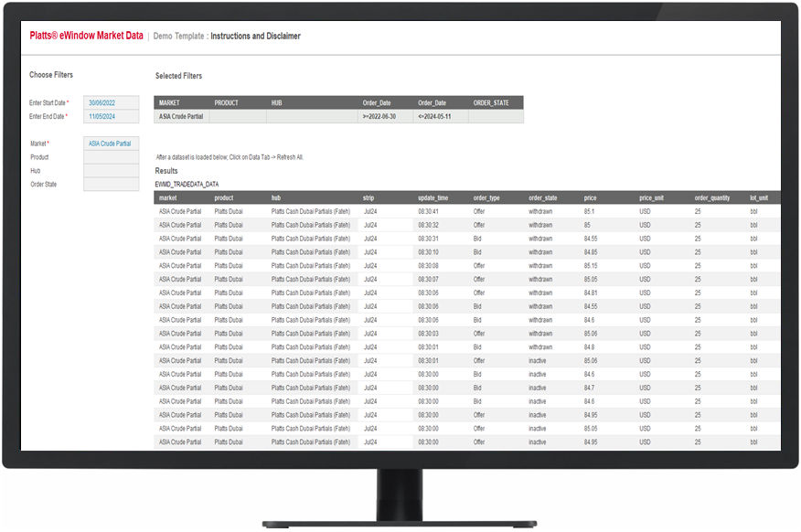Click the market column header in results
Image resolution: width=801 pixels, height=532 pixels.
coord(167,197)
